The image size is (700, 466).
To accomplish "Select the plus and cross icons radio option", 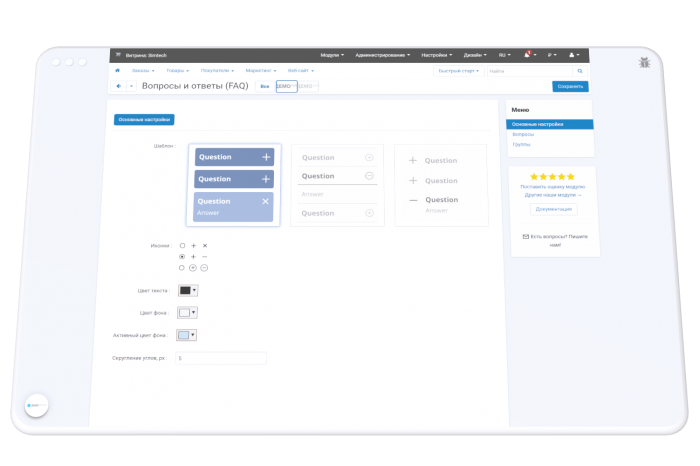I will pyautogui.click(x=182, y=245).
